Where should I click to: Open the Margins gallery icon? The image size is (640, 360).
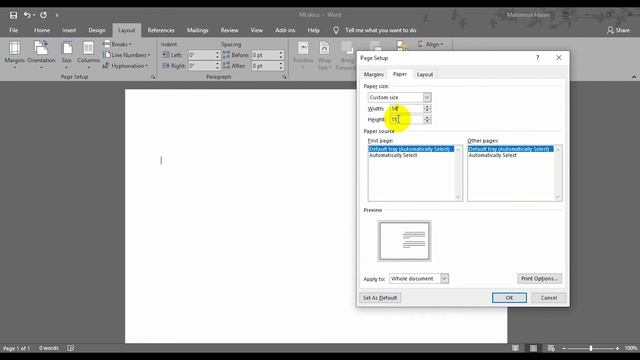pos(15,49)
